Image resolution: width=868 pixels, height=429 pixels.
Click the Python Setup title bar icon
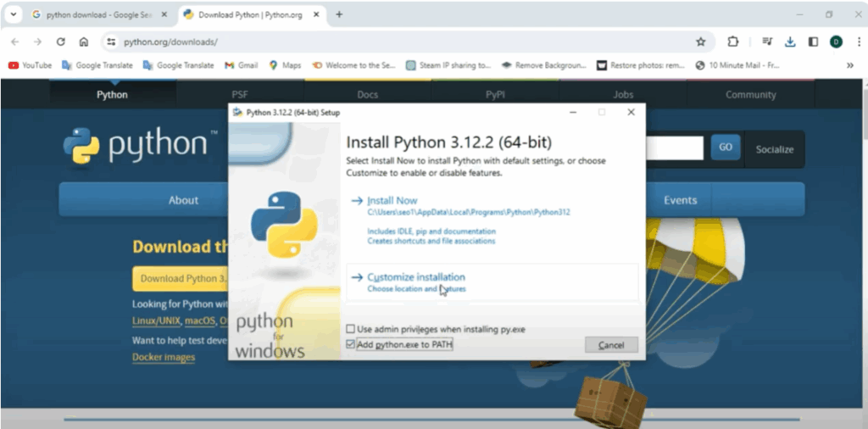click(x=238, y=113)
